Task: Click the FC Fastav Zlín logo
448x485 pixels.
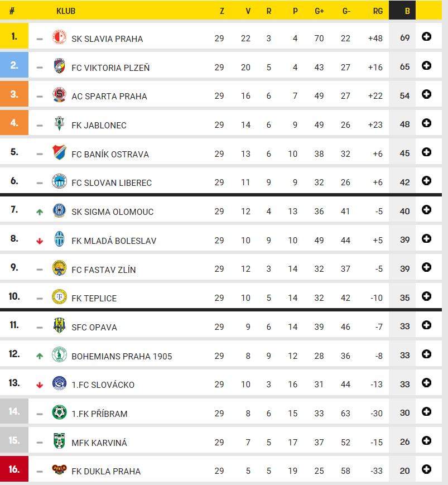Action: pos(59,268)
